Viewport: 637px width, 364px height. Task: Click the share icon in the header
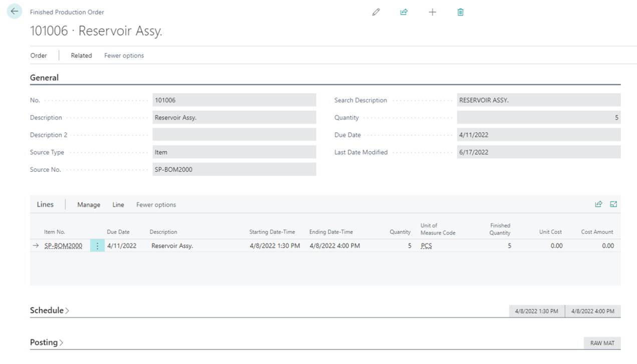[x=403, y=12]
